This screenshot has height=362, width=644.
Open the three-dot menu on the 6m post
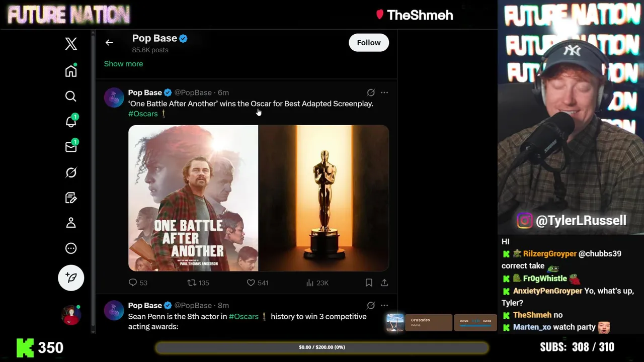pos(384,93)
